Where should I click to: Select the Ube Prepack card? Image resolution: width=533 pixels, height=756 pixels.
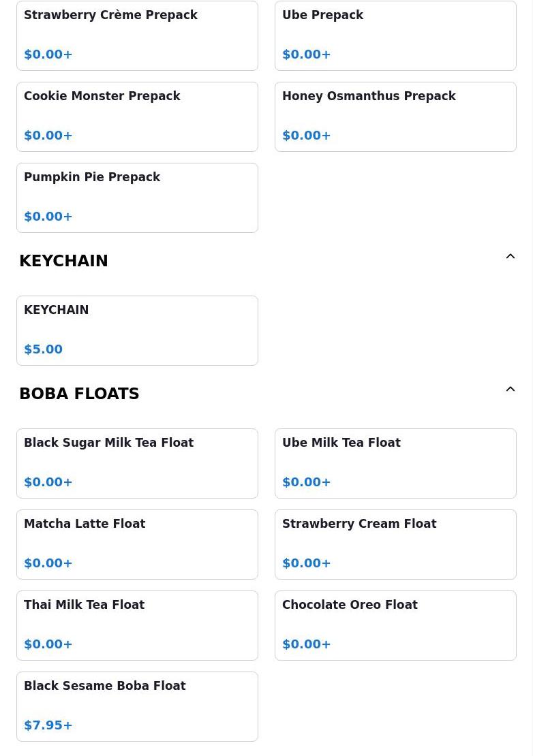[395, 35]
